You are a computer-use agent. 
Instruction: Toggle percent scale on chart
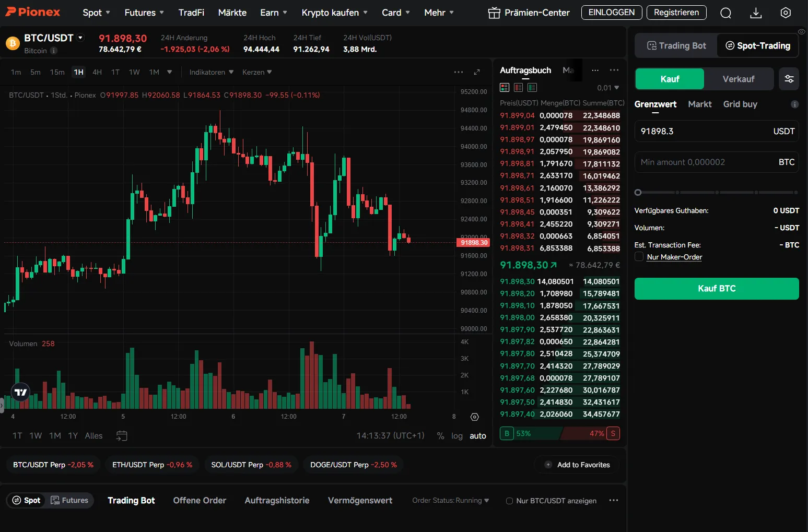(440, 436)
